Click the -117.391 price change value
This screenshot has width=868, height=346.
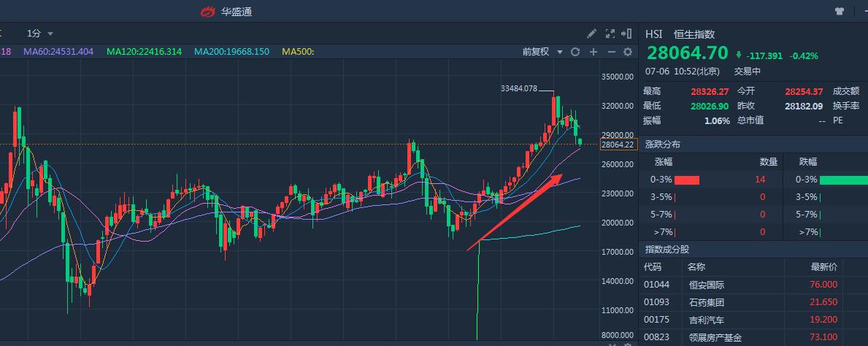764,55
